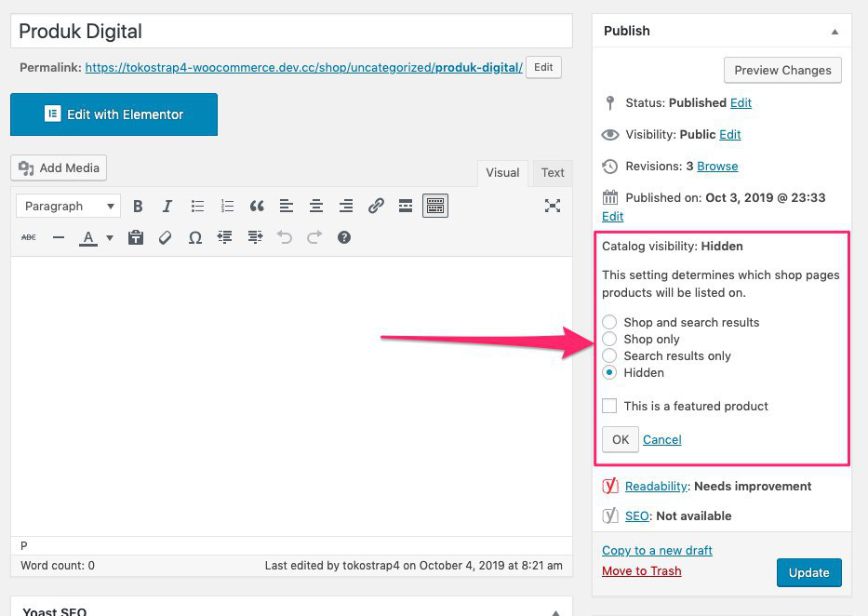Click the Add Media button
868x616 pixels.
tap(59, 167)
